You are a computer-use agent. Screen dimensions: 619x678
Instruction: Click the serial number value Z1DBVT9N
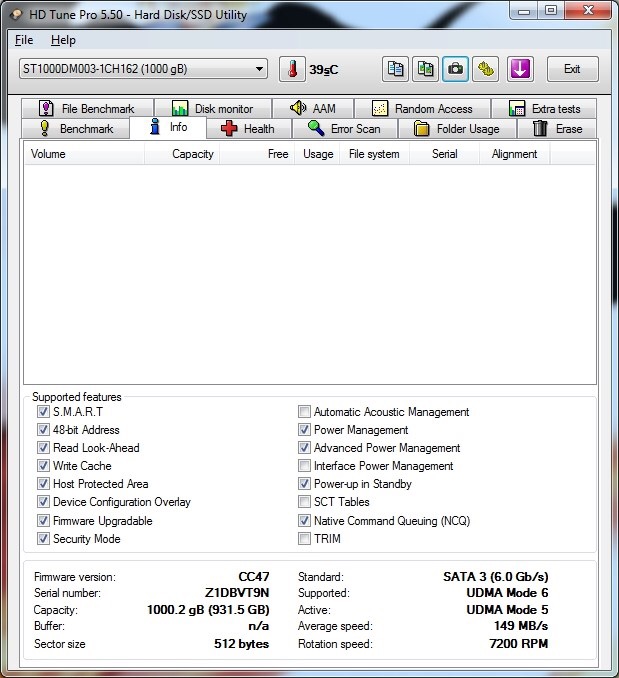237,592
